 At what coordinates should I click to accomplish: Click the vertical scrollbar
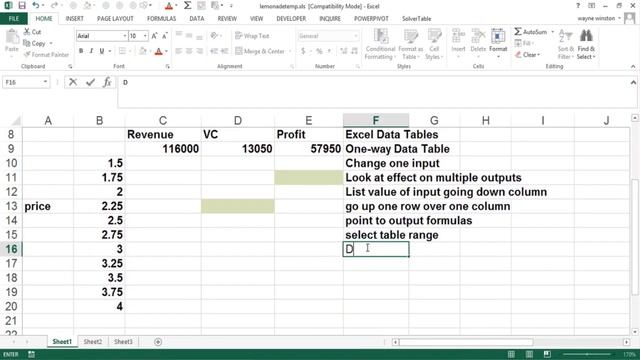[635, 237]
